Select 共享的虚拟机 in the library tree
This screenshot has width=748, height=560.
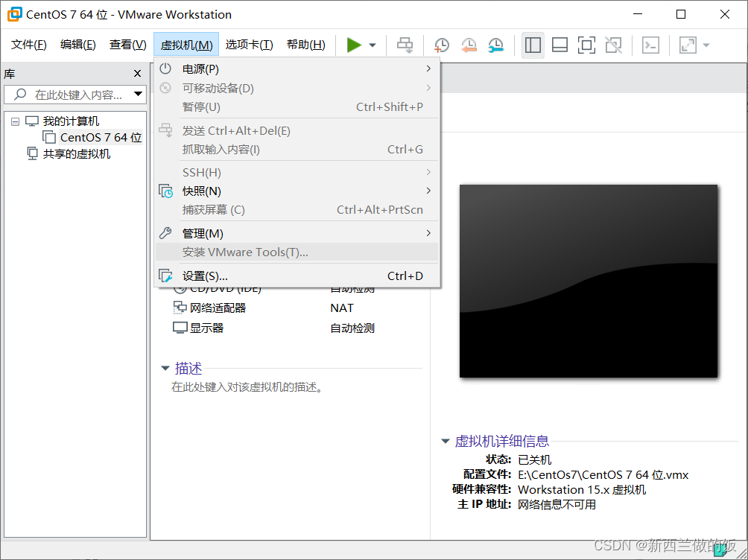76,154
